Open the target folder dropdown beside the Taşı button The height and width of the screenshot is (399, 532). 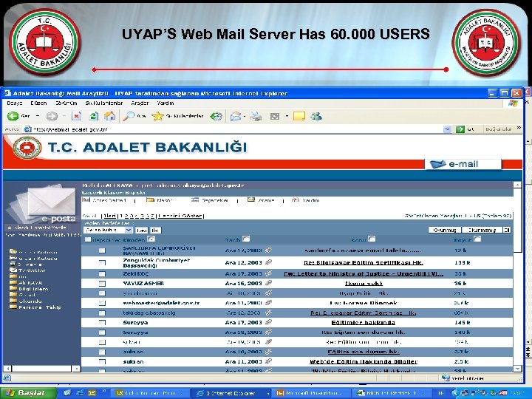point(108,230)
